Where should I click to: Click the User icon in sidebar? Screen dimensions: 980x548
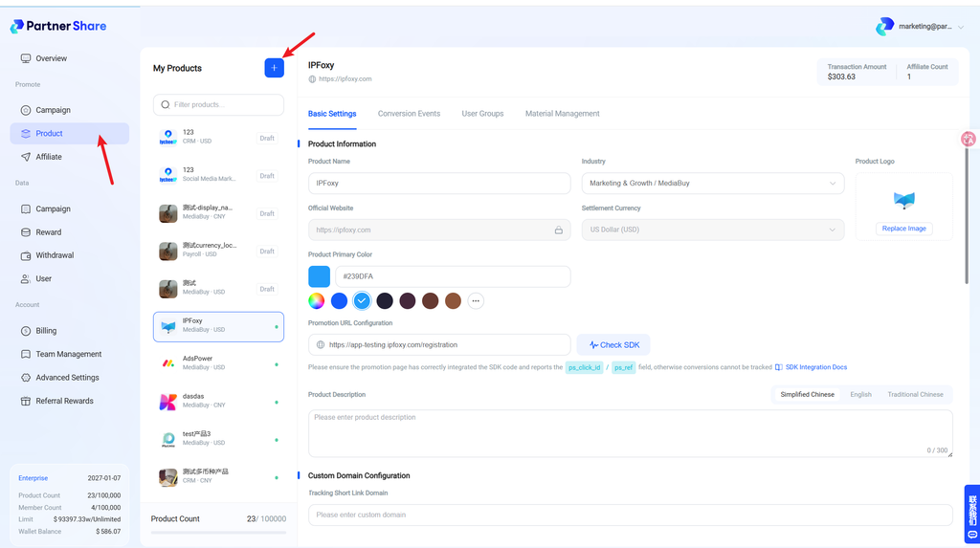(x=26, y=278)
